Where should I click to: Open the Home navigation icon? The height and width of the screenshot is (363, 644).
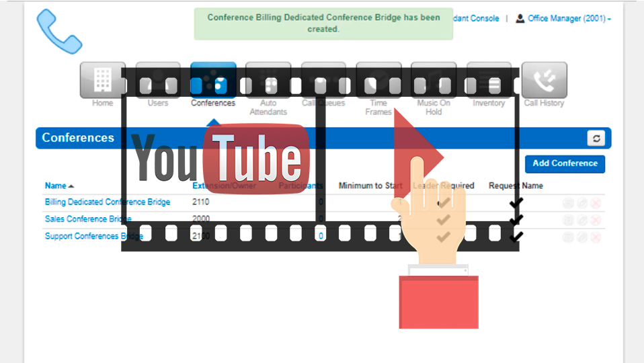tap(102, 81)
